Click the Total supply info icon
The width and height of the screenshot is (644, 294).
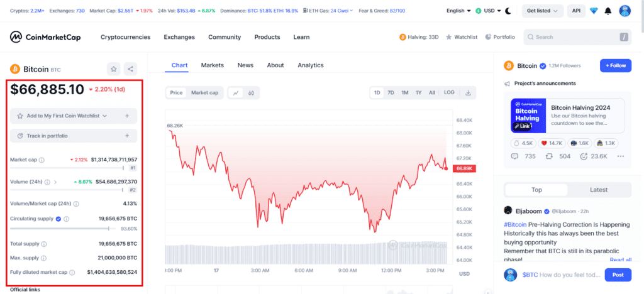point(44,244)
